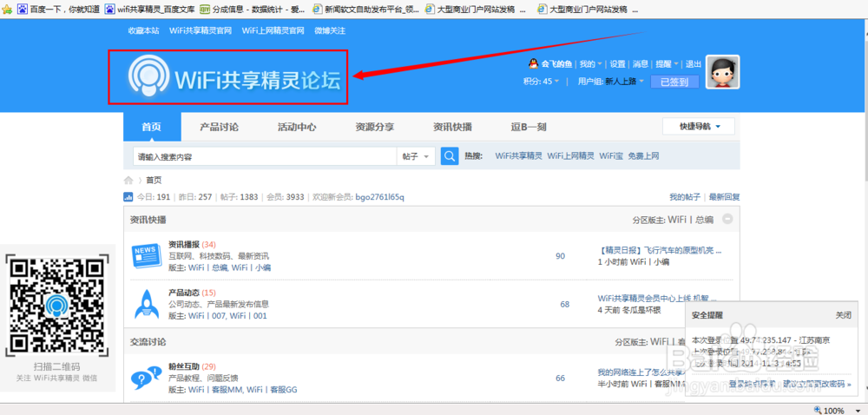
Task: Open 我的网络连上了怎么共享 post
Action: click(641, 372)
